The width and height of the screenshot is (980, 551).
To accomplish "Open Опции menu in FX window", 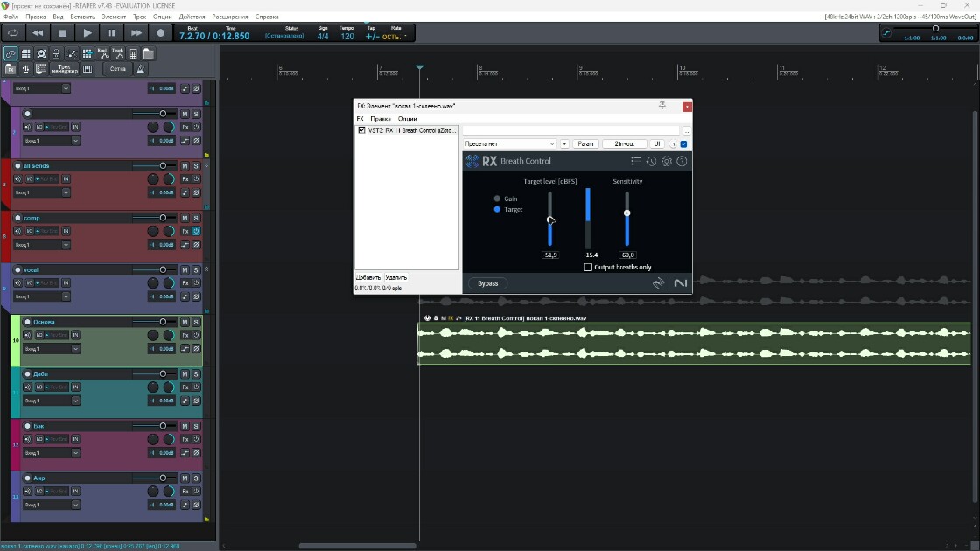I will point(407,119).
